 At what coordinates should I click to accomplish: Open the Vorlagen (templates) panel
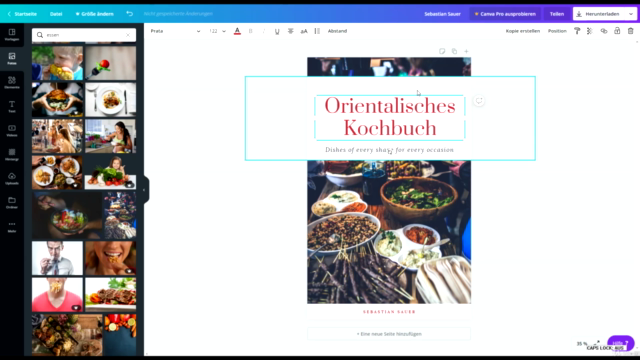point(12,35)
